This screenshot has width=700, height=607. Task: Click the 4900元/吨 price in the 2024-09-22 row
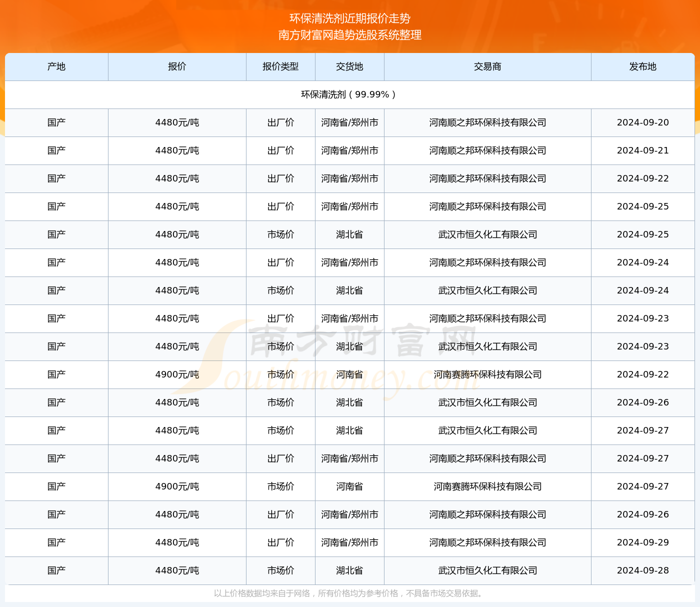(177, 374)
